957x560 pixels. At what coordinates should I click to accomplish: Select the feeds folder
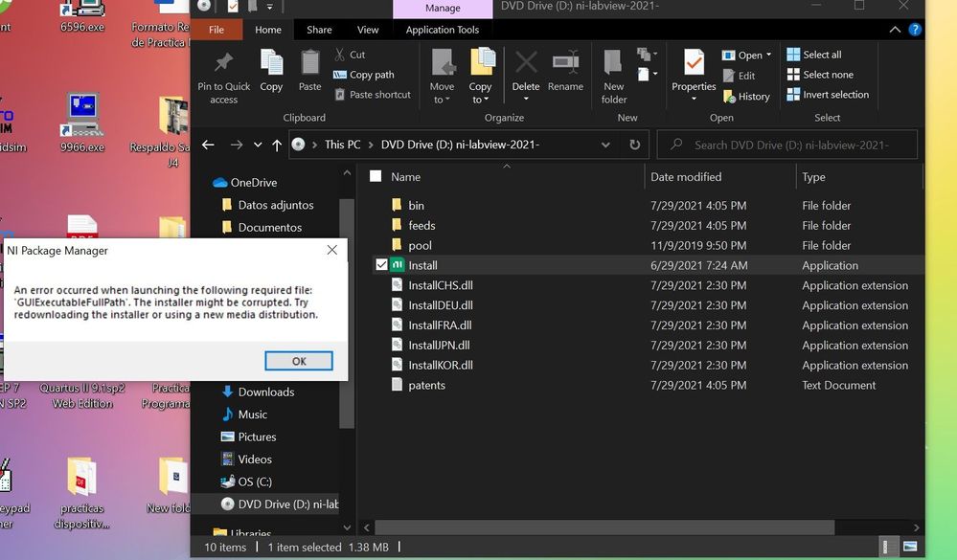tap(422, 225)
